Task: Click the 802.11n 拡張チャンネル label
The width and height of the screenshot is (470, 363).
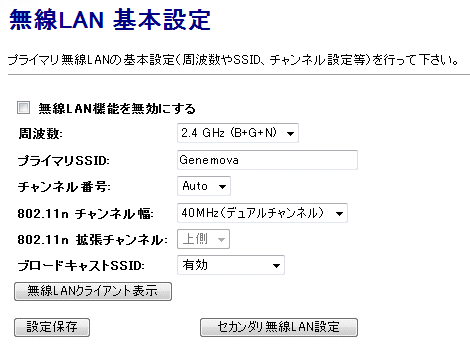Action: [92, 240]
